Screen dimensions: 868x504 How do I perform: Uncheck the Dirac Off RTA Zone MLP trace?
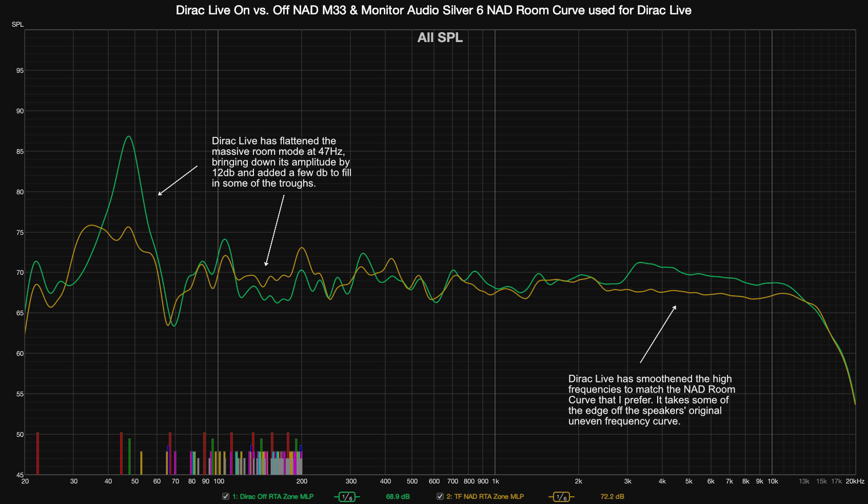(x=225, y=496)
